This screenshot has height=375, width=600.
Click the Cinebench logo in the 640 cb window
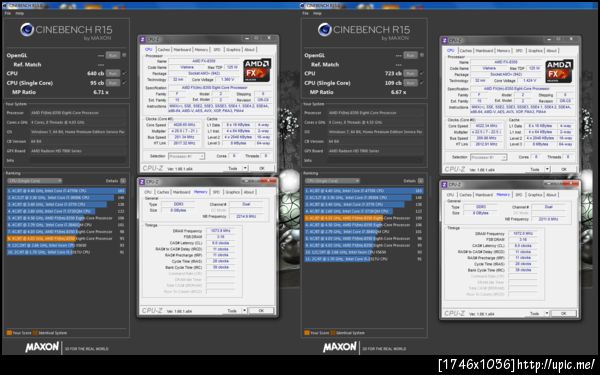27,29
